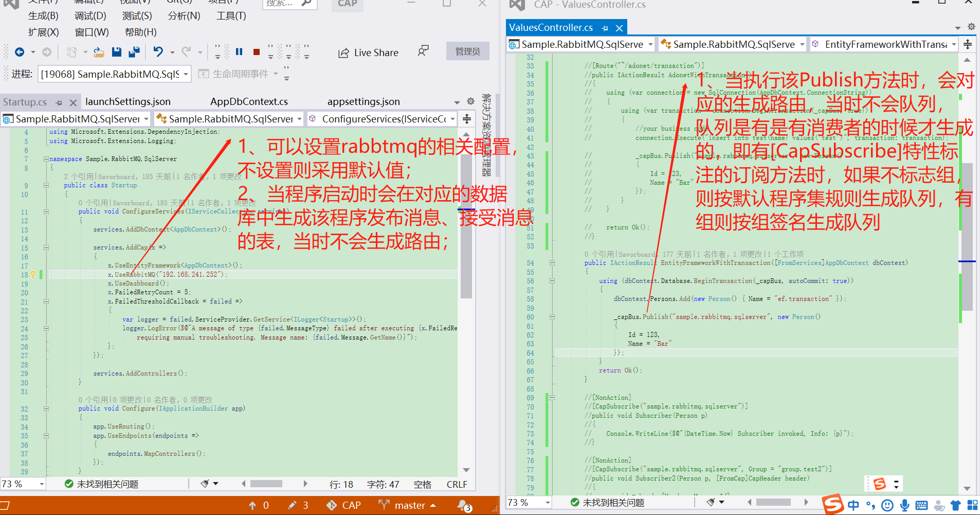Open the right editor tab overflow dropdown arrow

click(957, 28)
